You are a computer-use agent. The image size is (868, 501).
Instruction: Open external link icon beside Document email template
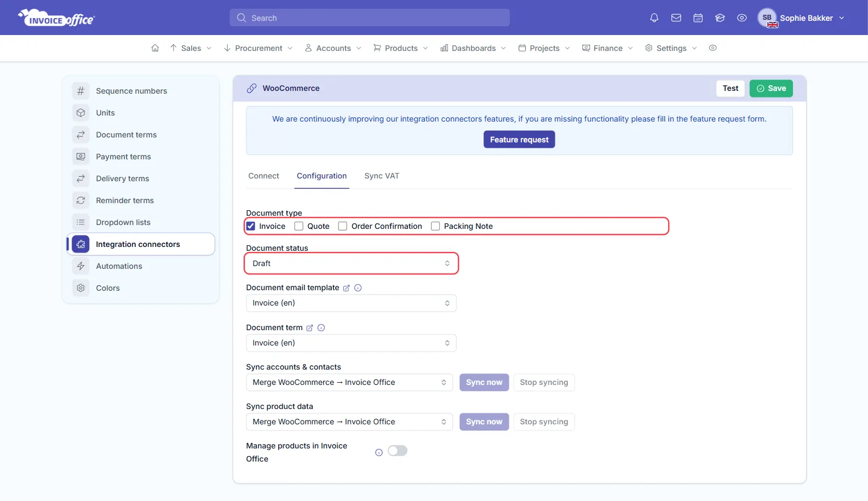point(346,288)
